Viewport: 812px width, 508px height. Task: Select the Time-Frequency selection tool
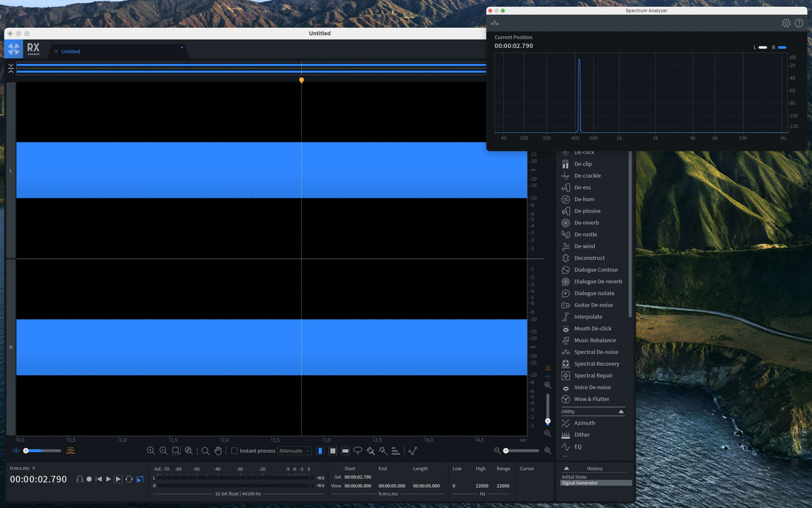[x=333, y=451]
